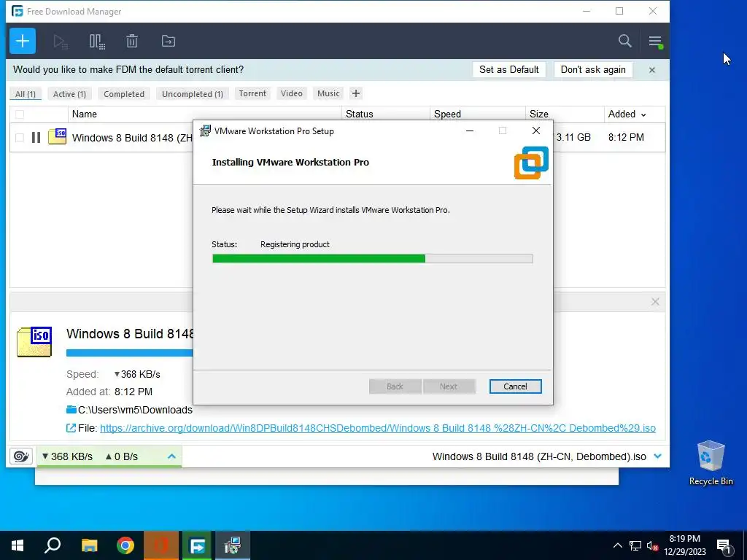Image resolution: width=747 pixels, height=560 pixels.
Task: Close the download details panel
Action: (655, 302)
